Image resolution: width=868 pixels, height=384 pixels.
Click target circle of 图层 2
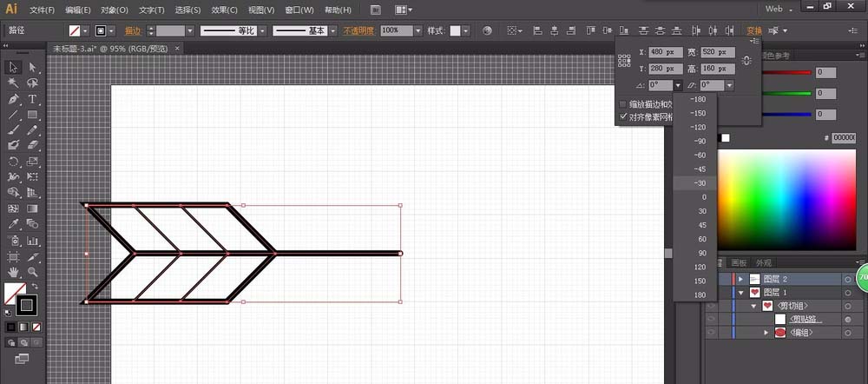(x=847, y=279)
